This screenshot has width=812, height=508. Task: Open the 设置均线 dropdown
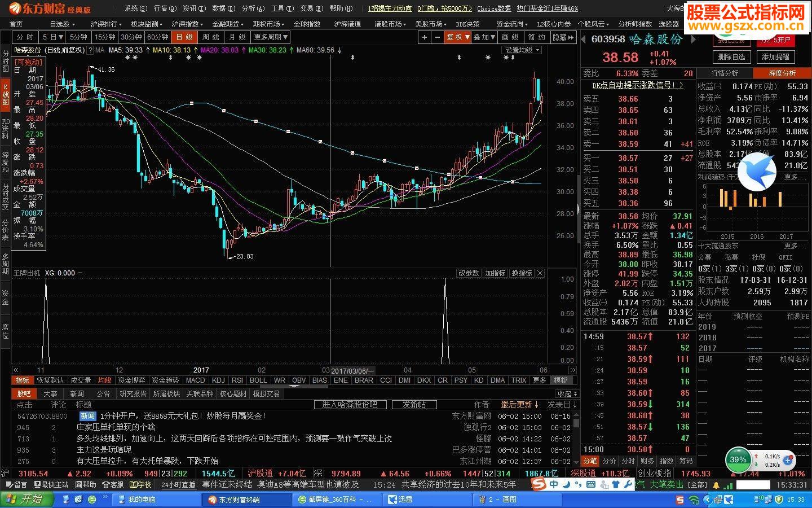(522, 50)
